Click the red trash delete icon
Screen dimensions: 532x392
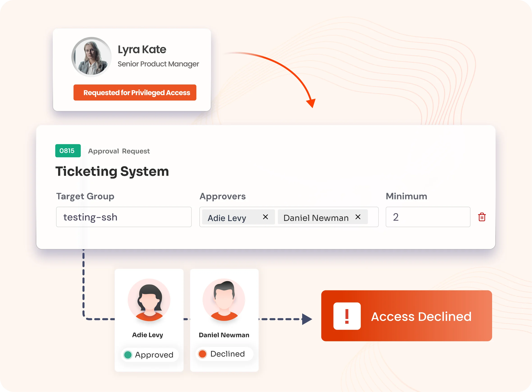click(x=482, y=217)
